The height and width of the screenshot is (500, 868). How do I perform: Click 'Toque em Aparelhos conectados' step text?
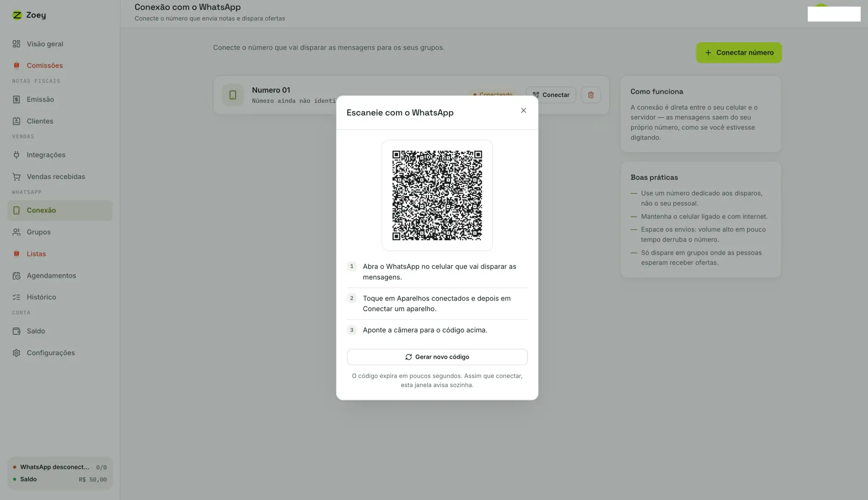437,304
